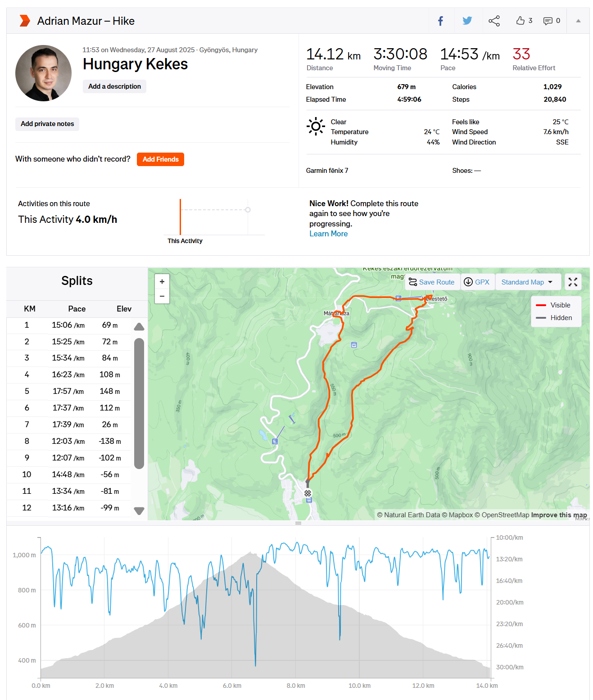Collapse the activity header panel
The image size is (593, 700).
point(578,21)
